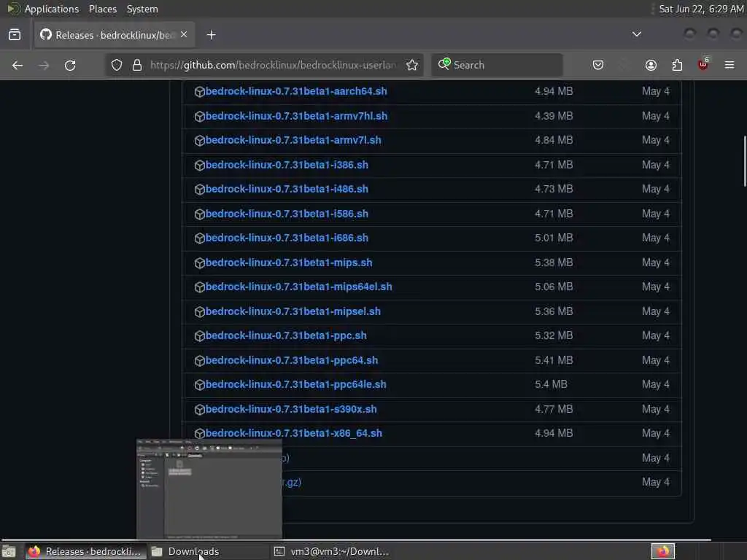
Task: Download bedrock-linux-0.7.31beta1-aarch64.sh
Action: tap(296, 91)
